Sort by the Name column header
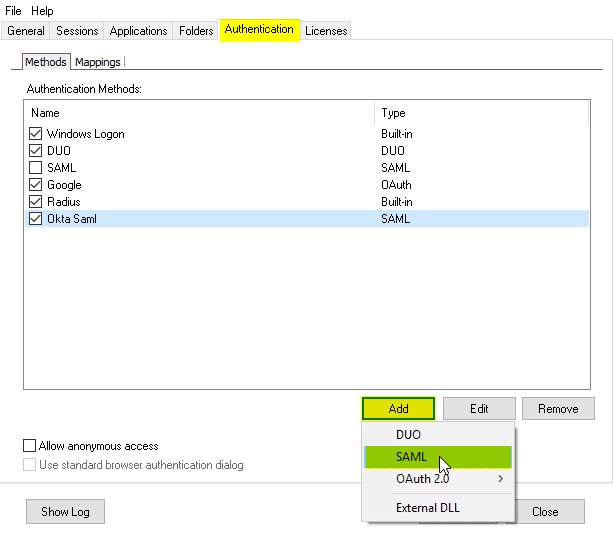613x535 pixels. [199, 113]
